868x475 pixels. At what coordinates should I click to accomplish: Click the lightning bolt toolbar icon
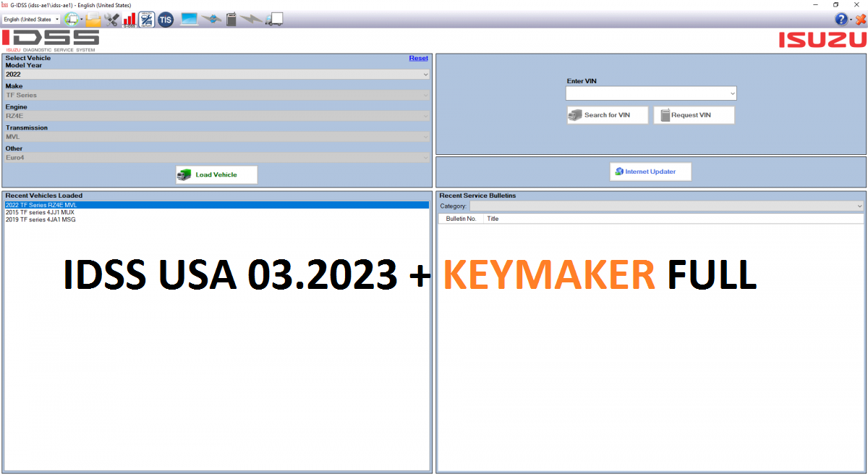(x=252, y=20)
